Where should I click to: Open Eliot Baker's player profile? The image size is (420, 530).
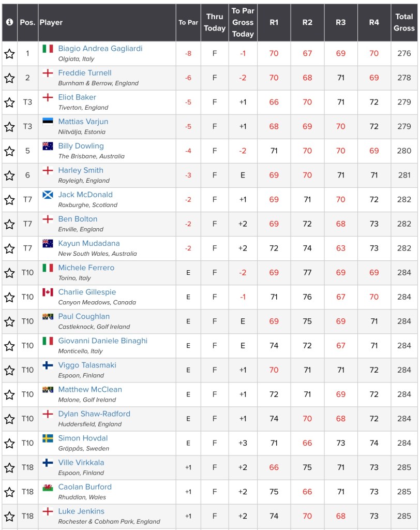pyautogui.click(x=77, y=97)
